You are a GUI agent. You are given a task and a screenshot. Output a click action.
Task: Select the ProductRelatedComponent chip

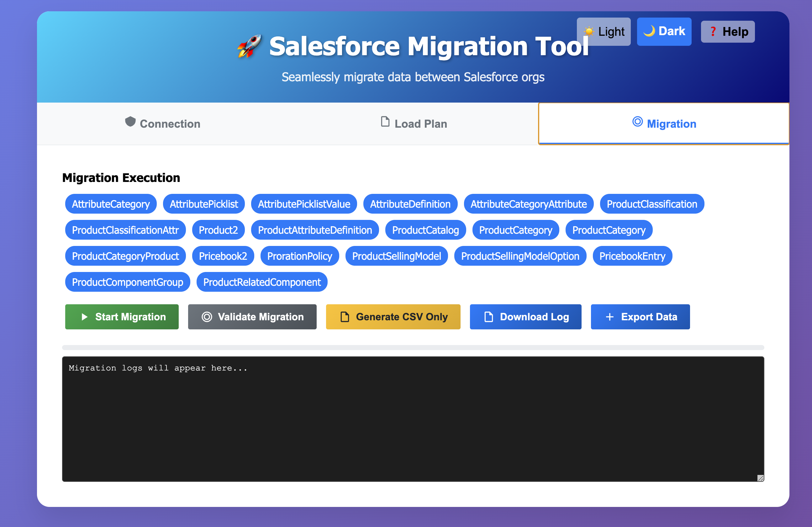(262, 282)
